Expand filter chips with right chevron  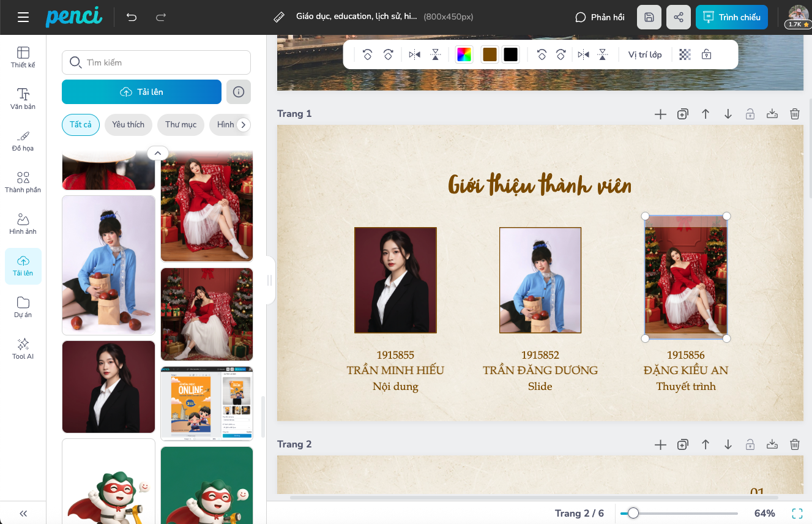click(x=244, y=125)
